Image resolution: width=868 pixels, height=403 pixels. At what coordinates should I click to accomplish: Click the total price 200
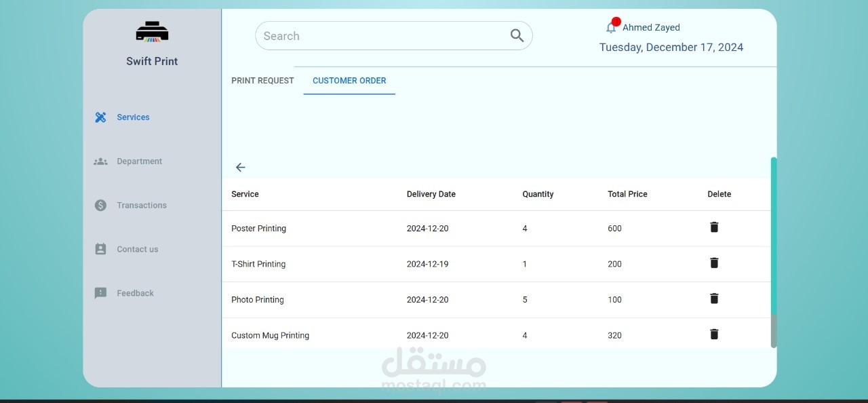click(614, 264)
